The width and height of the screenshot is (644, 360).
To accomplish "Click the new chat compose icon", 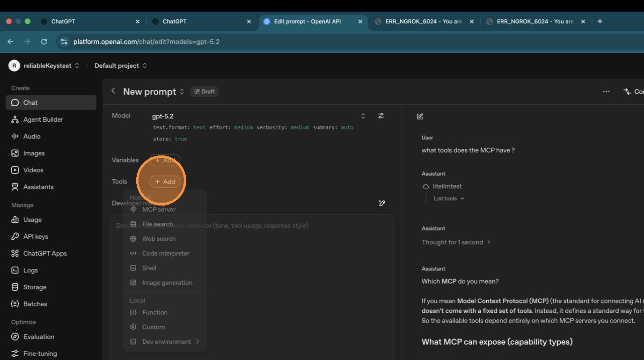I will coord(420,116).
